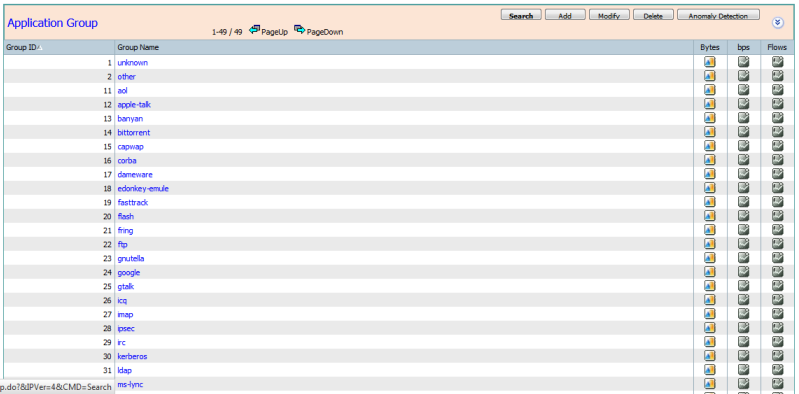
Task: Open Bytes report for irc row
Action: (x=709, y=342)
